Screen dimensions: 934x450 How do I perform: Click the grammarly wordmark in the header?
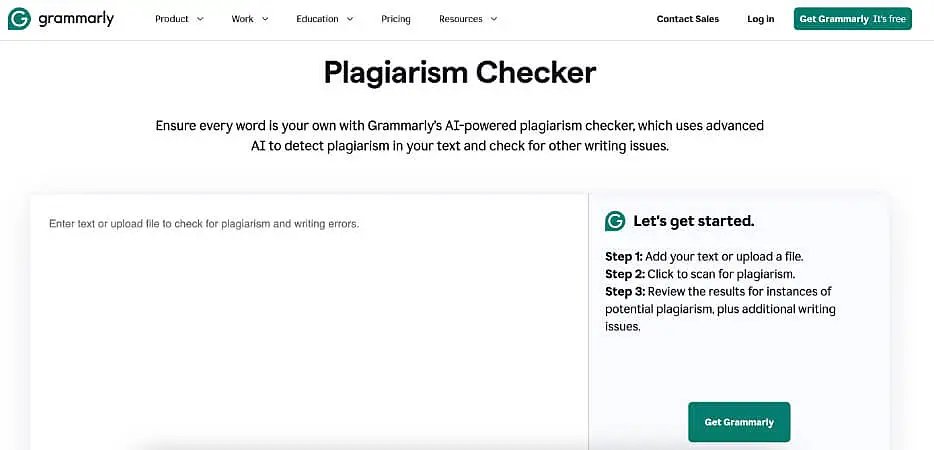(x=76, y=19)
